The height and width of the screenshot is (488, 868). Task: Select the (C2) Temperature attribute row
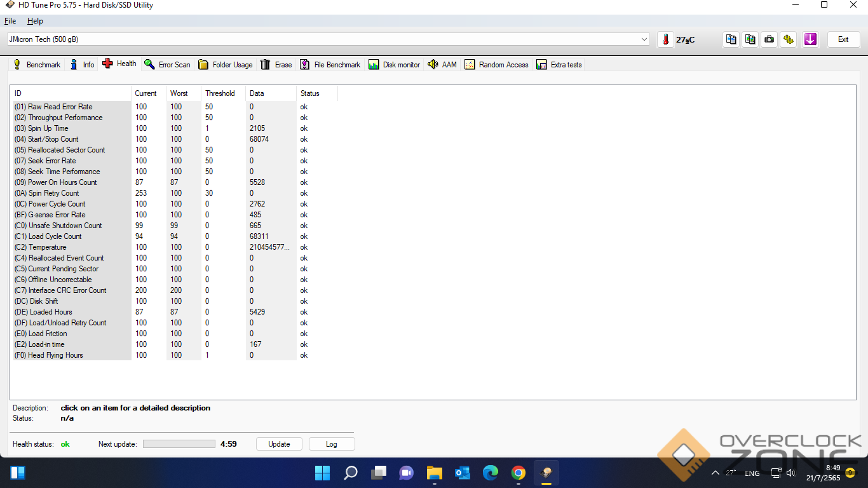pyautogui.click(x=175, y=247)
